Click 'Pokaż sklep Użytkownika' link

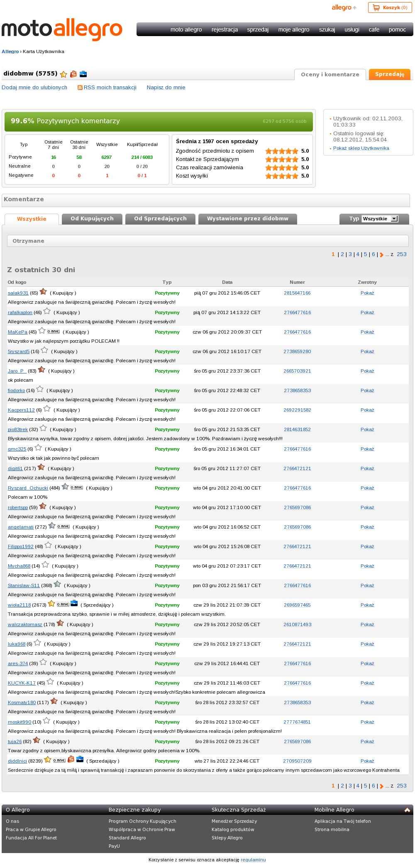361,149
